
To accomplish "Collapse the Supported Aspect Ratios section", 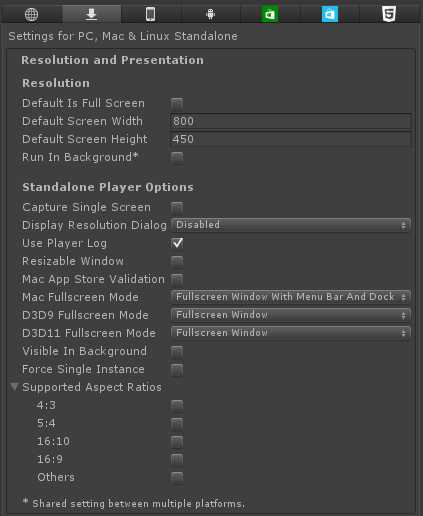I will tap(14, 387).
